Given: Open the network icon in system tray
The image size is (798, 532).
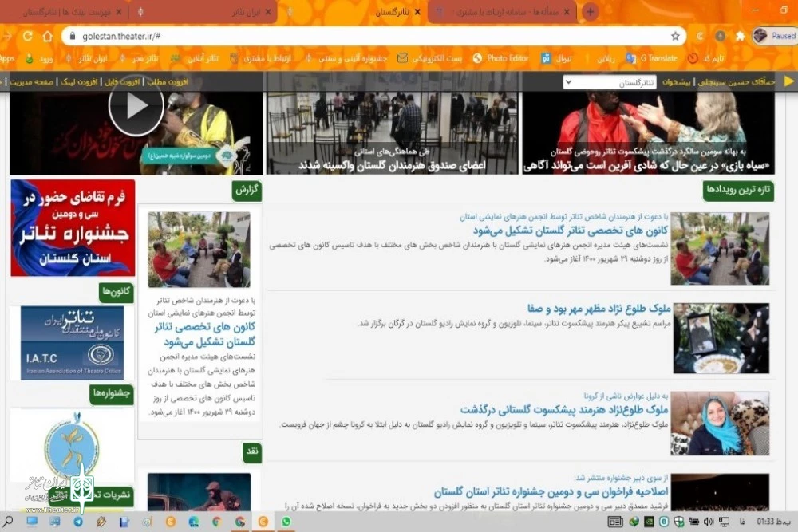Looking at the screenshot, I should click(x=724, y=522).
